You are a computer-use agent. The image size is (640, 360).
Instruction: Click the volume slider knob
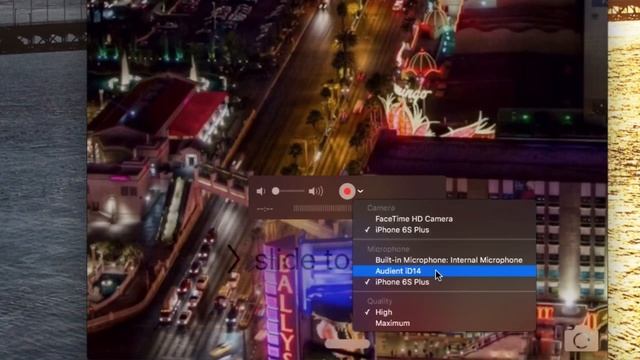click(x=276, y=191)
